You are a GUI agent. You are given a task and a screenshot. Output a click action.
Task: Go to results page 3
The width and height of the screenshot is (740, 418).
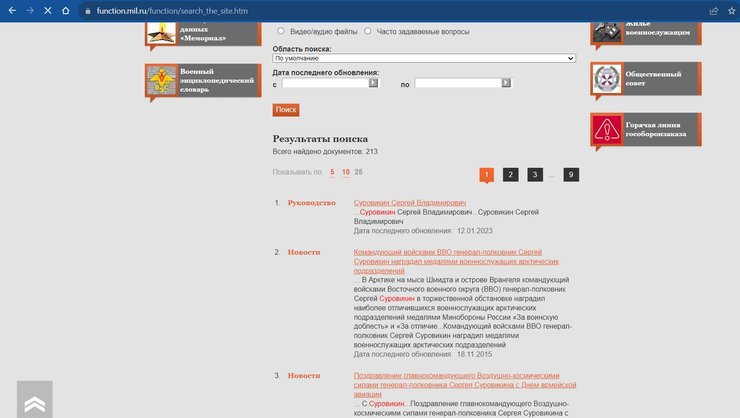[535, 175]
